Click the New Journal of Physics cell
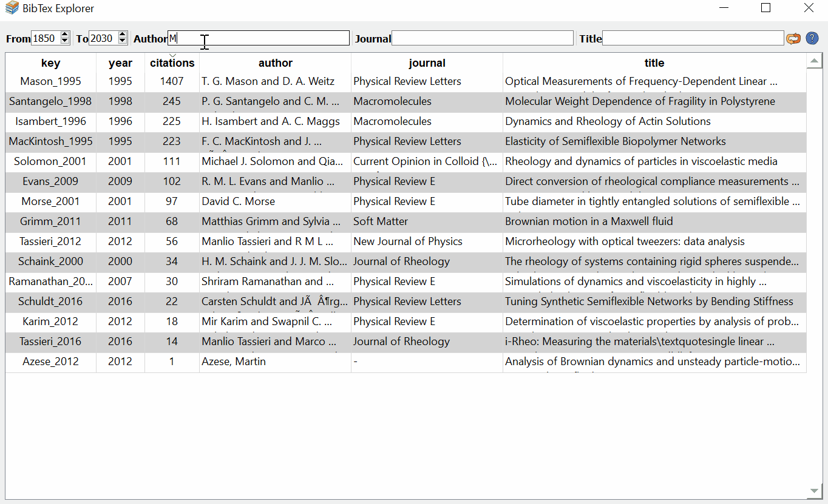828x504 pixels. [x=427, y=241]
